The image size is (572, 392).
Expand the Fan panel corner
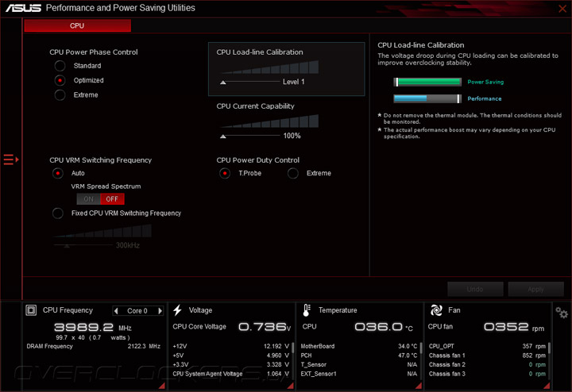pyautogui.click(x=547, y=386)
